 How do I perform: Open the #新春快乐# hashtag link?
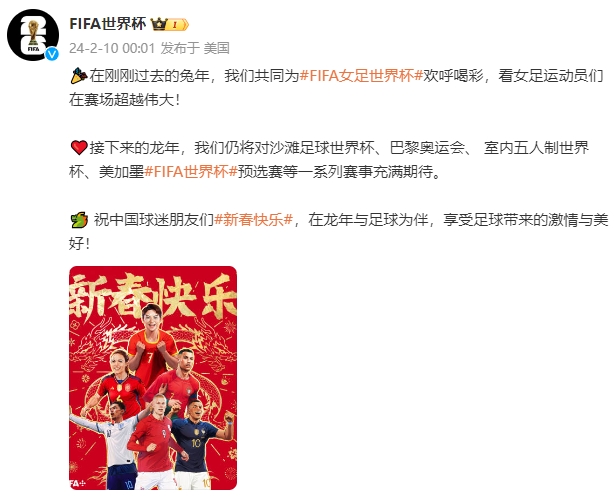[x=254, y=220]
